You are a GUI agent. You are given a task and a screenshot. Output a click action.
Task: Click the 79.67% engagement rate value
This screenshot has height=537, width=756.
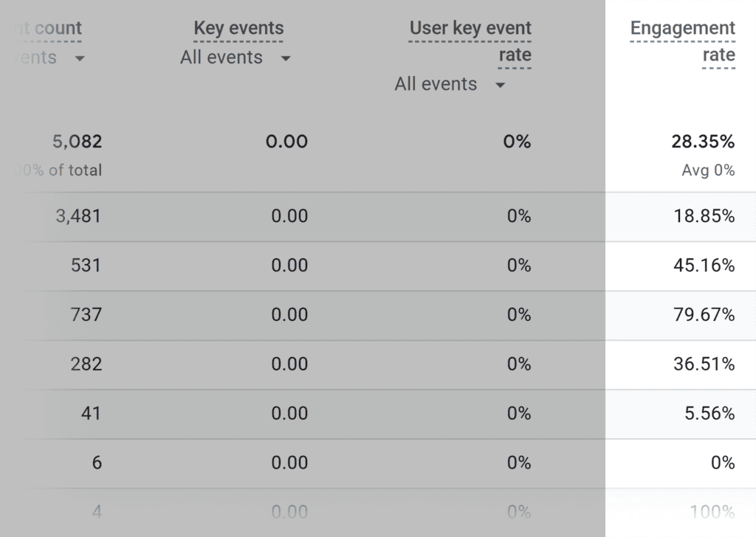click(704, 316)
